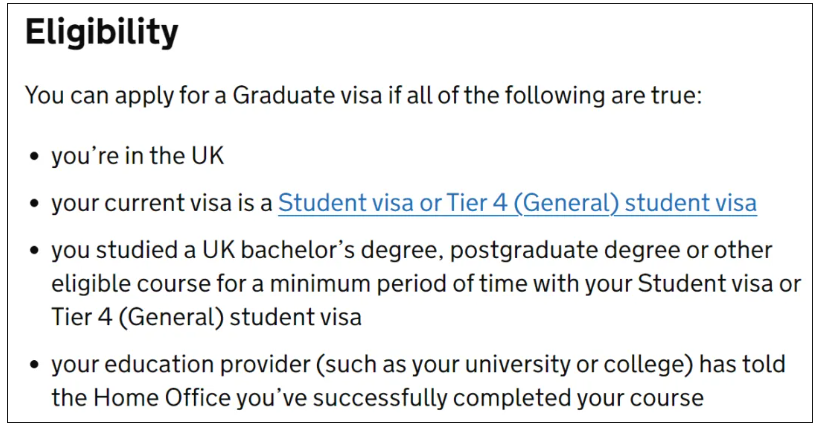
Task: Click the "you're in the UK" bullet text
Action: (x=138, y=155)
